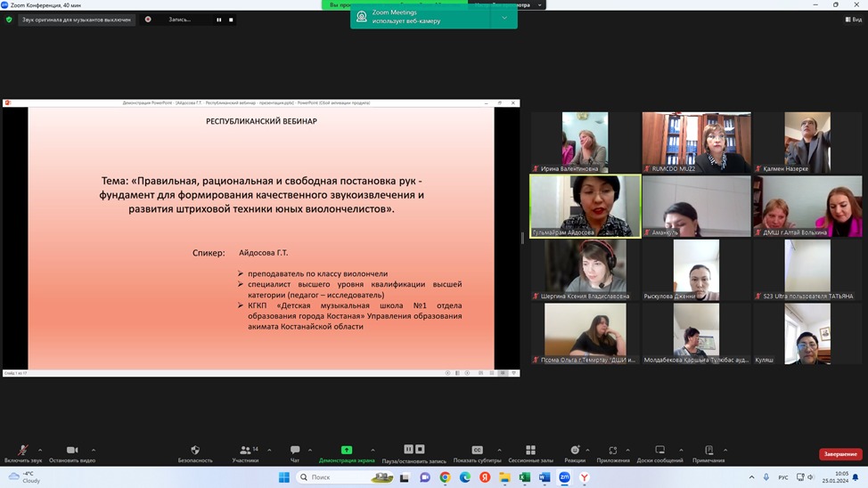The height and width of the screenshot is (488, 868).
Task: Open audio options arrow beside Включить звук
Action: point(40,451)
